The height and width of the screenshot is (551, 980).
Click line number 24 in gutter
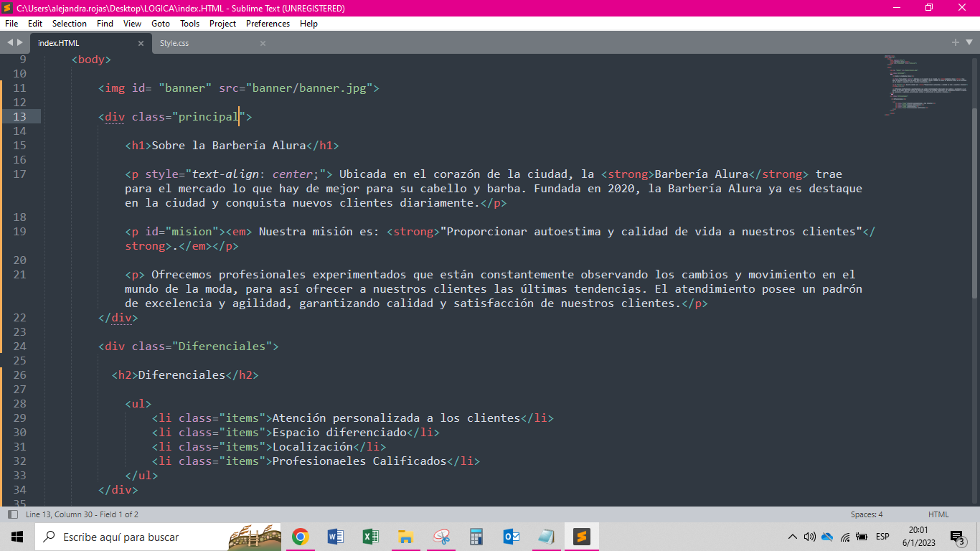pyautogui.click(x=19, y=346)
